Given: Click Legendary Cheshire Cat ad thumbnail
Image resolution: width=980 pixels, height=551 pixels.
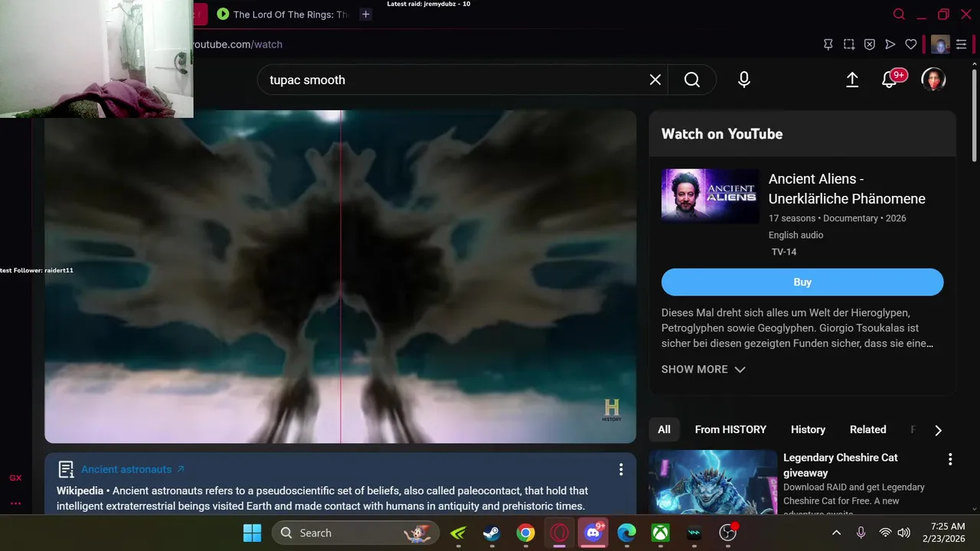Looking at the screenshot, I should [713, 482].
